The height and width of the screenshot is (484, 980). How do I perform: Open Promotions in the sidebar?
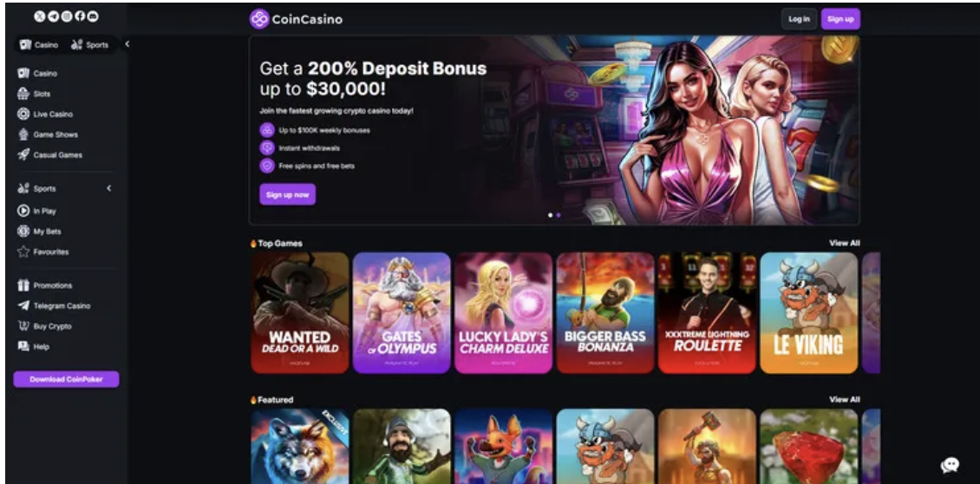(45, 285)
